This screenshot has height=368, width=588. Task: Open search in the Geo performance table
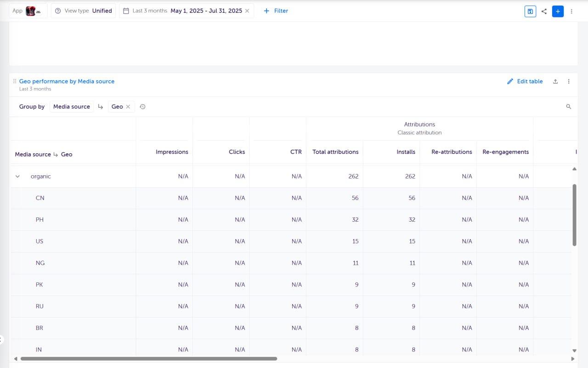[568, 106]
